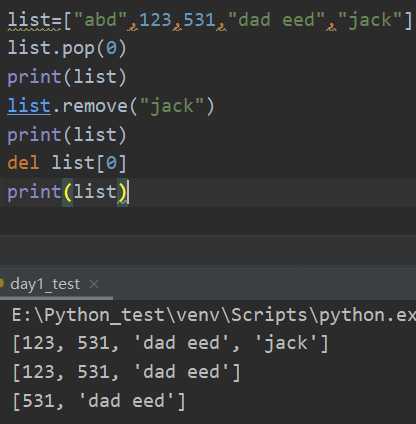Click the print(list) line after remove

[x=67, y=135]
